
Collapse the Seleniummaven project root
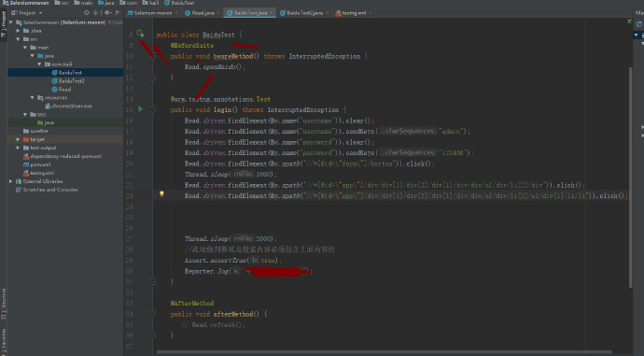tap(11, 22)
